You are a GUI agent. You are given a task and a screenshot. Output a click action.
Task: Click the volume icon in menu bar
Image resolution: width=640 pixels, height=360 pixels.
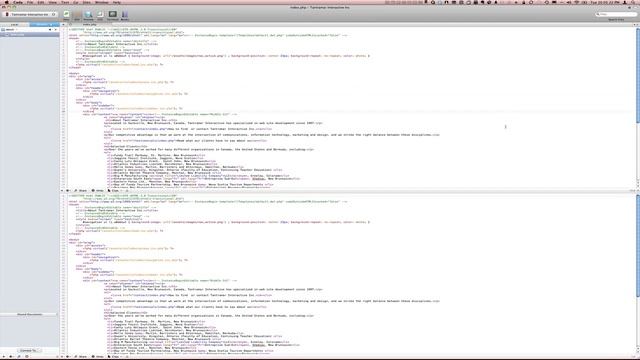(569, 2)
